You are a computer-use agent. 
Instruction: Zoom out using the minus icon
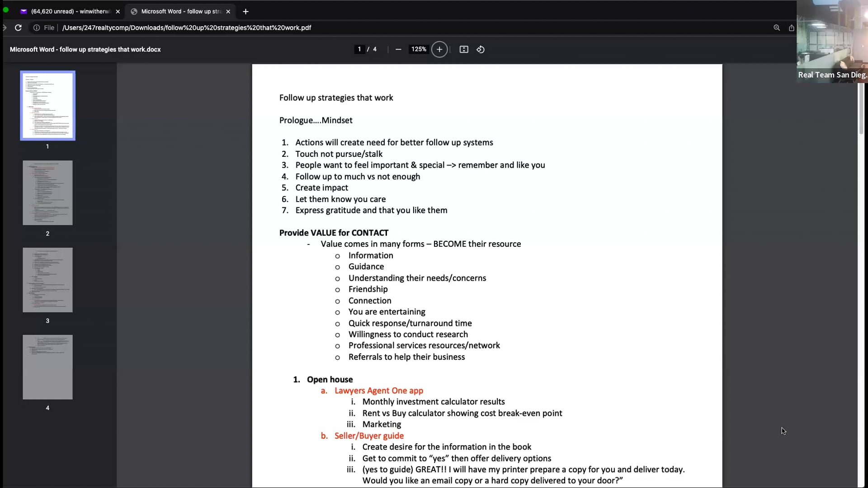pyautogui.click(x=398, y=49)
